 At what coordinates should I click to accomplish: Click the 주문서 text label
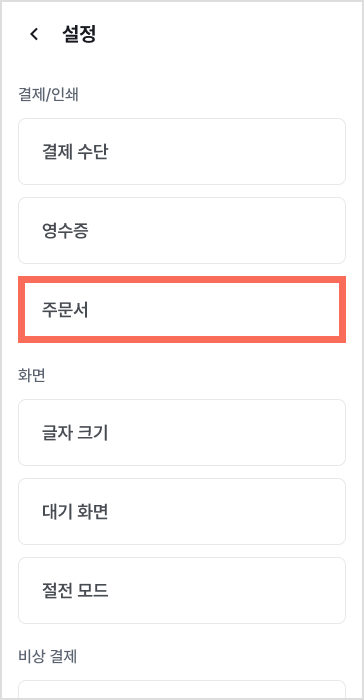pos(65,310)
